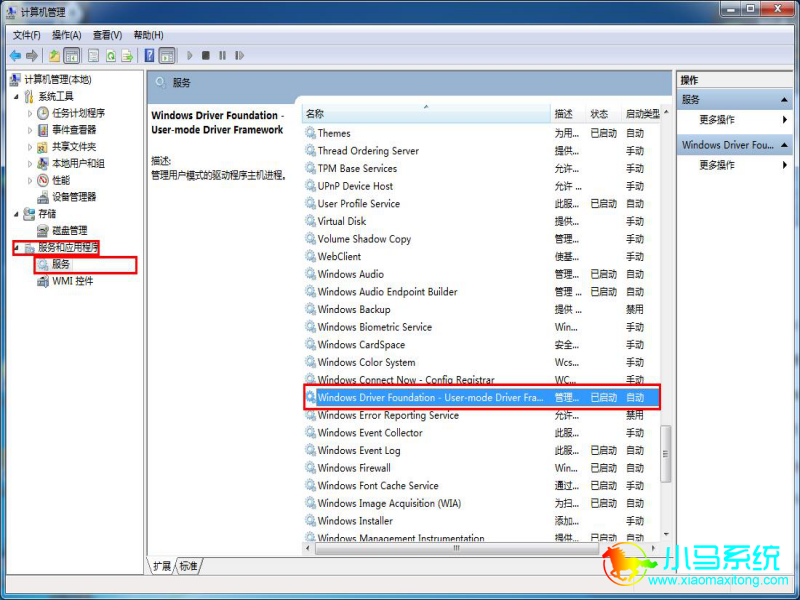Click the Stop service button
This screenshot has height=600, width=800.
pyautogui.click(x=206, y=56)
